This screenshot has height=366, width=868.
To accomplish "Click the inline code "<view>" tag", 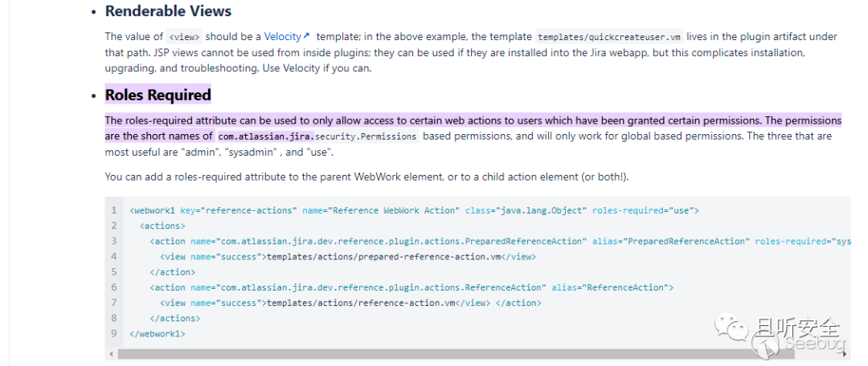I will point(185,37).
